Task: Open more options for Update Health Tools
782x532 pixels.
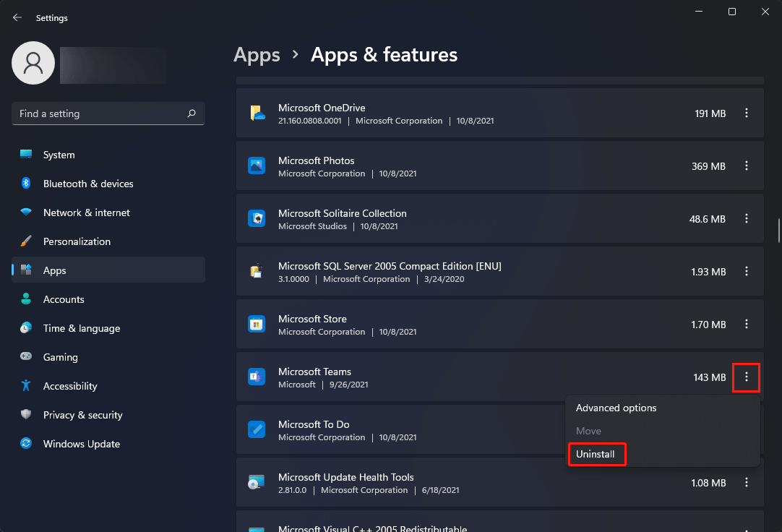Action: pos(746,482)
